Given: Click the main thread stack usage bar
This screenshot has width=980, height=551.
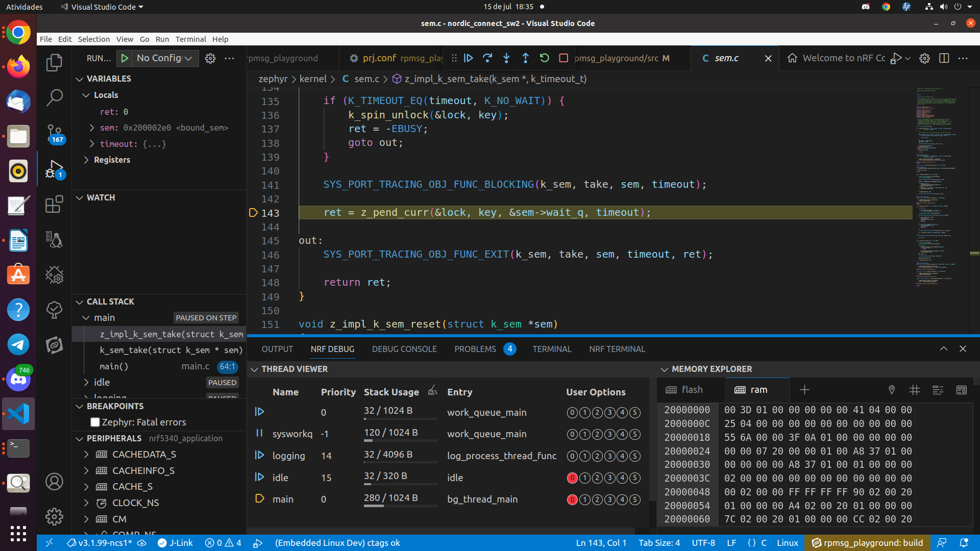Looking at the screenshot, I should 400,507.
